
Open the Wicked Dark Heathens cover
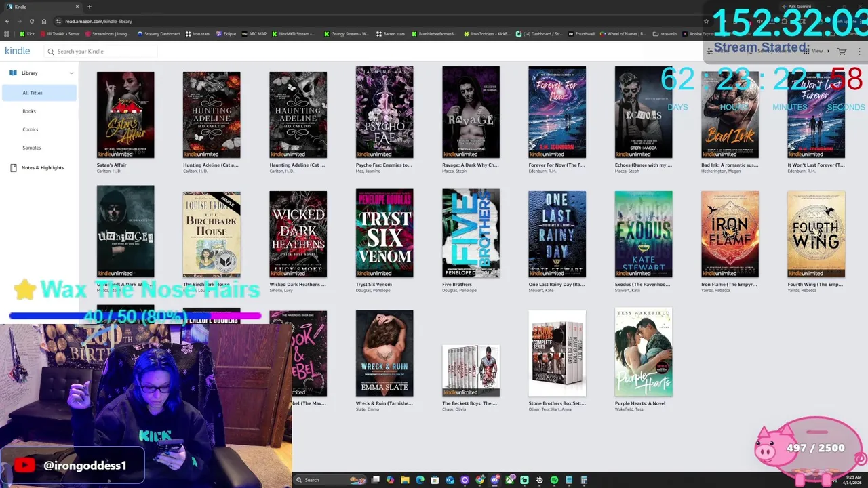[x=298, y=234]
